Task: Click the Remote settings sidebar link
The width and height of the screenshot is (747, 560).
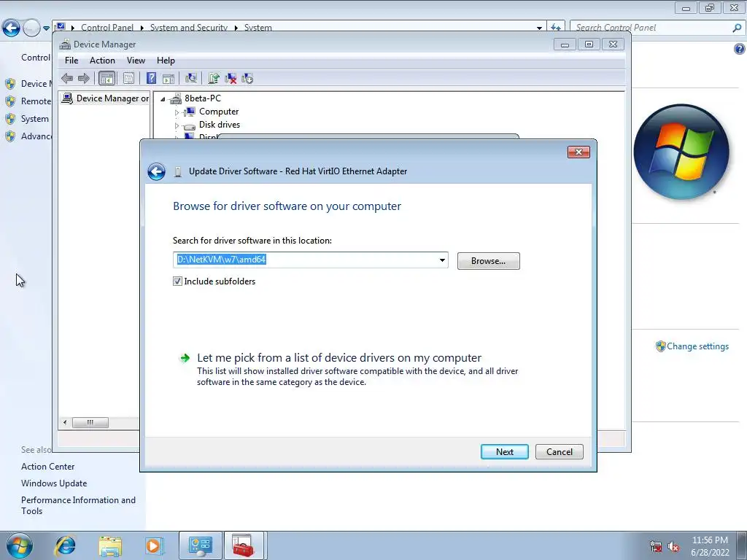Action: click(x=36, y=101)
